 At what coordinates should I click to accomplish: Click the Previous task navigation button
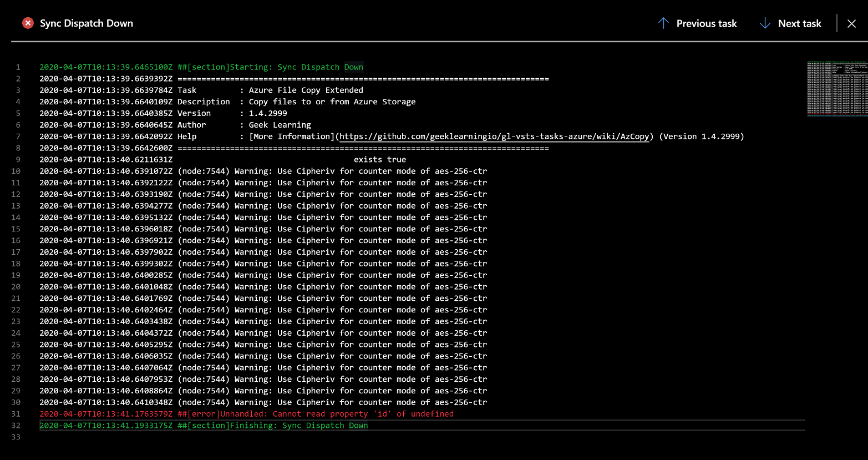[706, 23]
